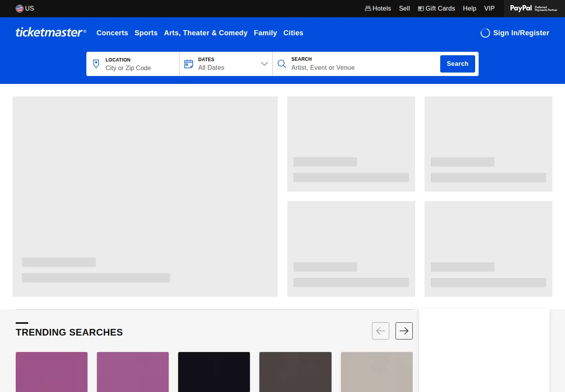This screenshot has height=392, width=565.
Task: Expand the All Dates dropdown chevron
Action: tap(264, 64)
